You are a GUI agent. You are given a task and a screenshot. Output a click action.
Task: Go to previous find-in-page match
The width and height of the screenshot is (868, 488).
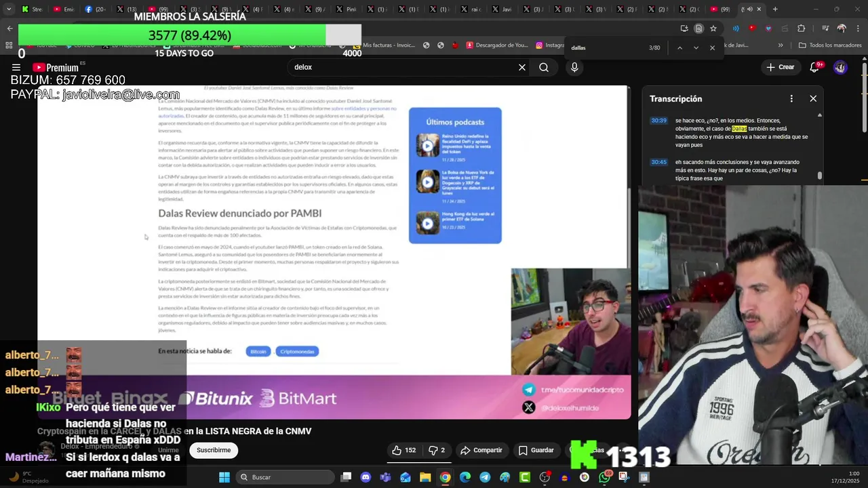point(679,47)
